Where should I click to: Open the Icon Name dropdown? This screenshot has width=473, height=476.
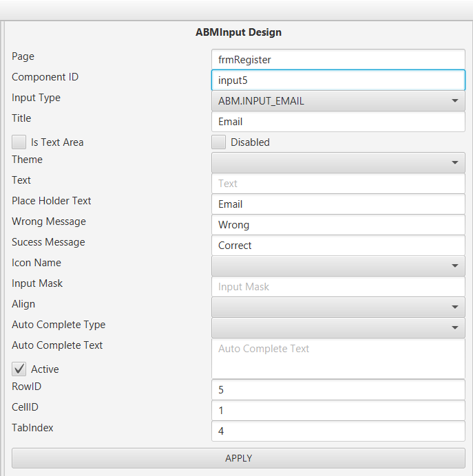coord(337,266)
